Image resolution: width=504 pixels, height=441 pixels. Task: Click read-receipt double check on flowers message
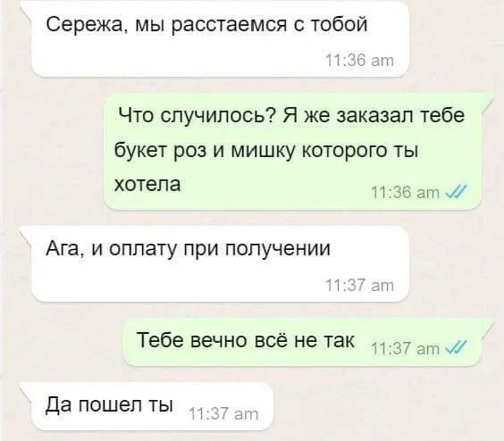(x=454, y=192)
